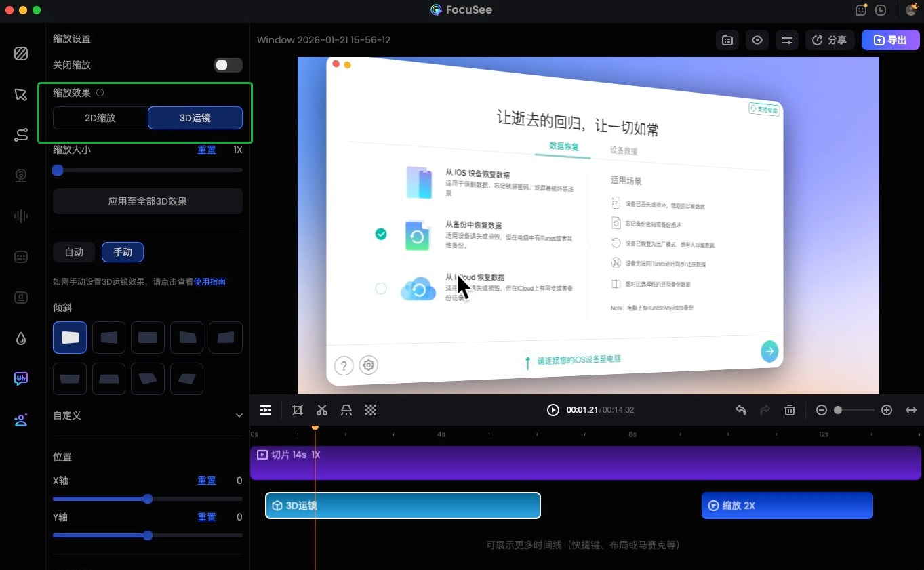The image size is (924, 570).
Task: Click the 00:01.21 current time text
Action: [x=582, y=410]
